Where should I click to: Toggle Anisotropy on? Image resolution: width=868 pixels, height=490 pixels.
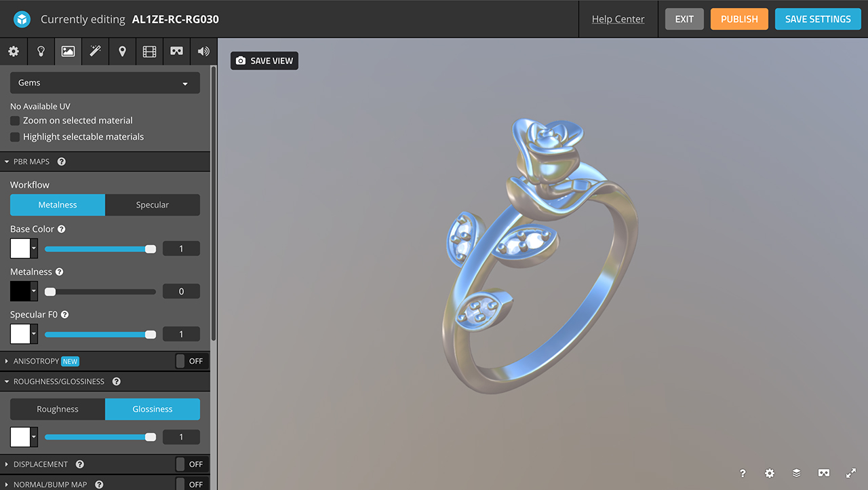click(189, 361)
